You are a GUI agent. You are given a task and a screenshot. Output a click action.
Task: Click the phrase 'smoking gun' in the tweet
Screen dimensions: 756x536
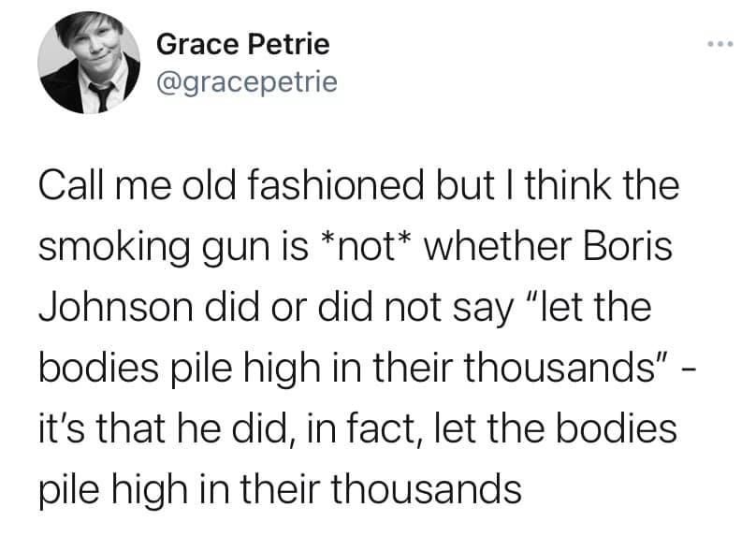coord(153,248)
